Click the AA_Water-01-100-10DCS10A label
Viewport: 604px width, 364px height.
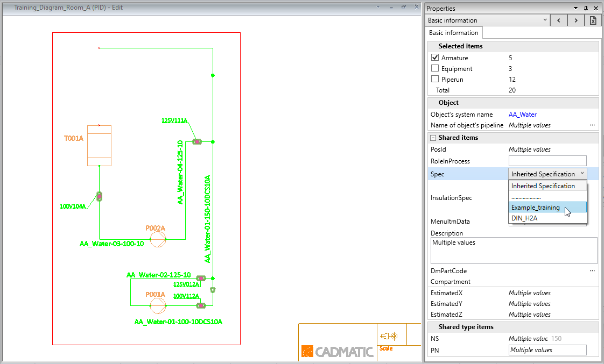178,322
